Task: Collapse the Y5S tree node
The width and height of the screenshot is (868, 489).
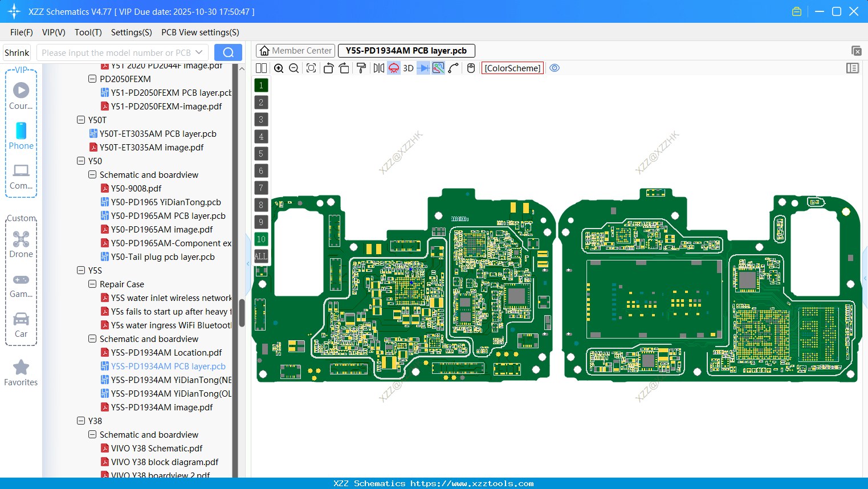Action: pos(81,270)
